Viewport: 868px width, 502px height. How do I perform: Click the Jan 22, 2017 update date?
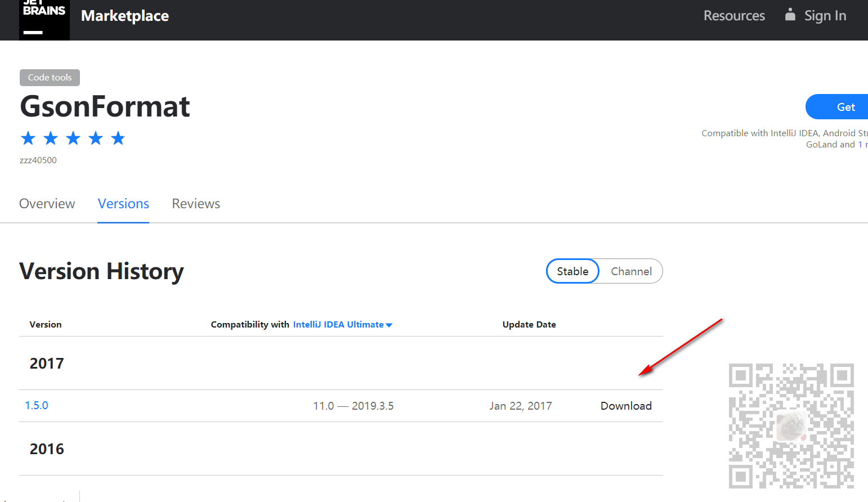[521, 406]
